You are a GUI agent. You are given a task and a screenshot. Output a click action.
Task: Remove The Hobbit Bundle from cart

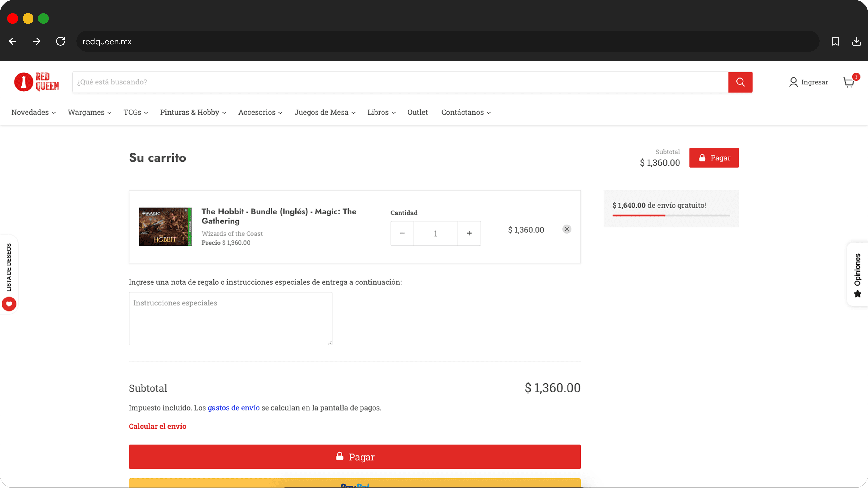[x=567, y=229]
